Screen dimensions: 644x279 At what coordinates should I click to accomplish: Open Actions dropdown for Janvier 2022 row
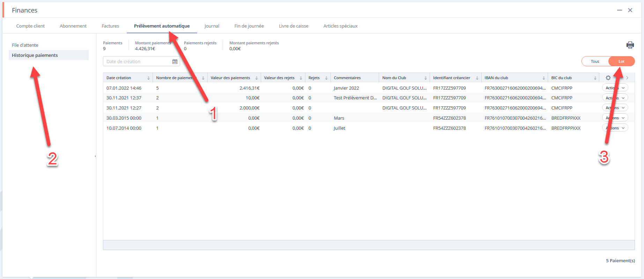pyautogui.click(x=615, y=88)
